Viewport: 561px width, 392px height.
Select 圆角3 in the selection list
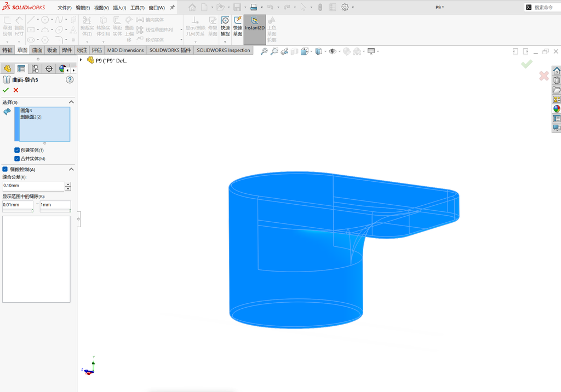pos(26,111)
